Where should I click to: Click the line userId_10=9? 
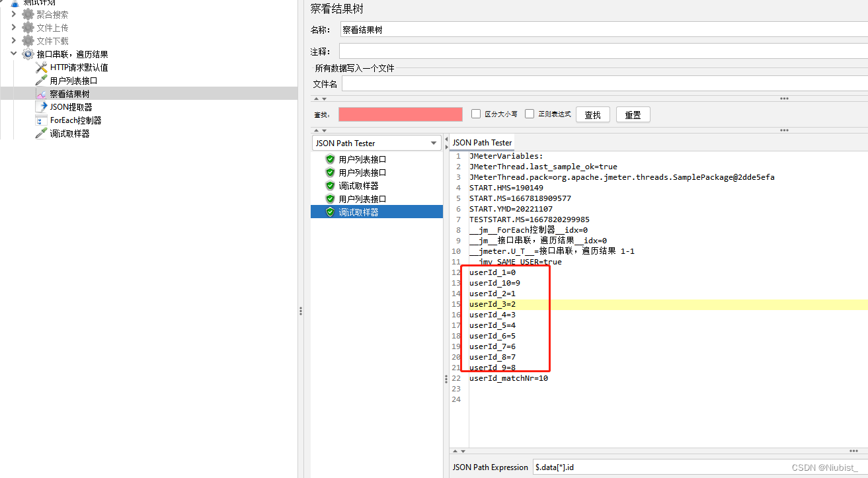495,283
